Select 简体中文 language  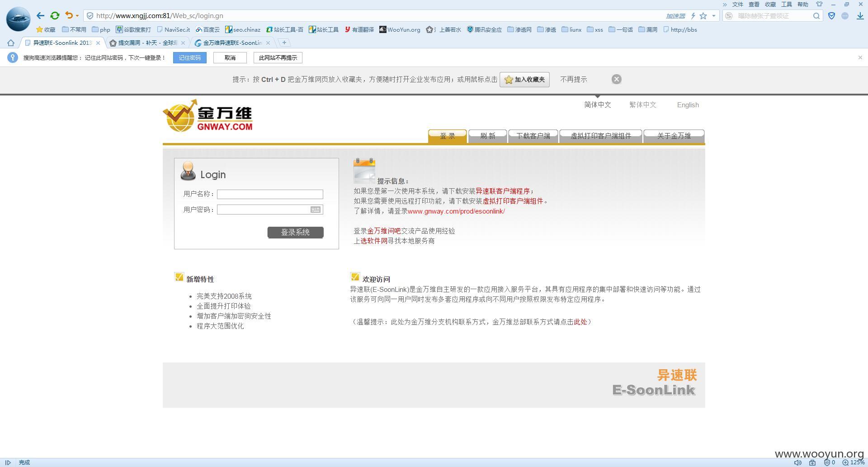(598, 105)
